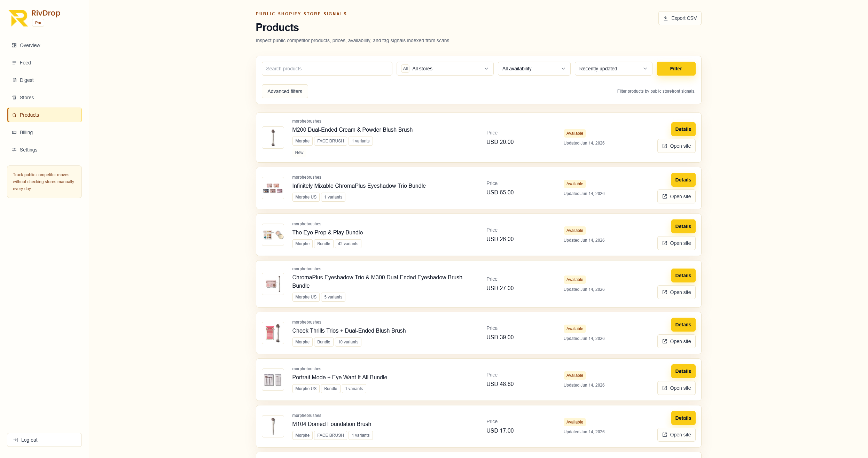868x458 pixels.
Task: Click external-link icon for M200 Blush Brush
Action: click(x=665, y=146)
